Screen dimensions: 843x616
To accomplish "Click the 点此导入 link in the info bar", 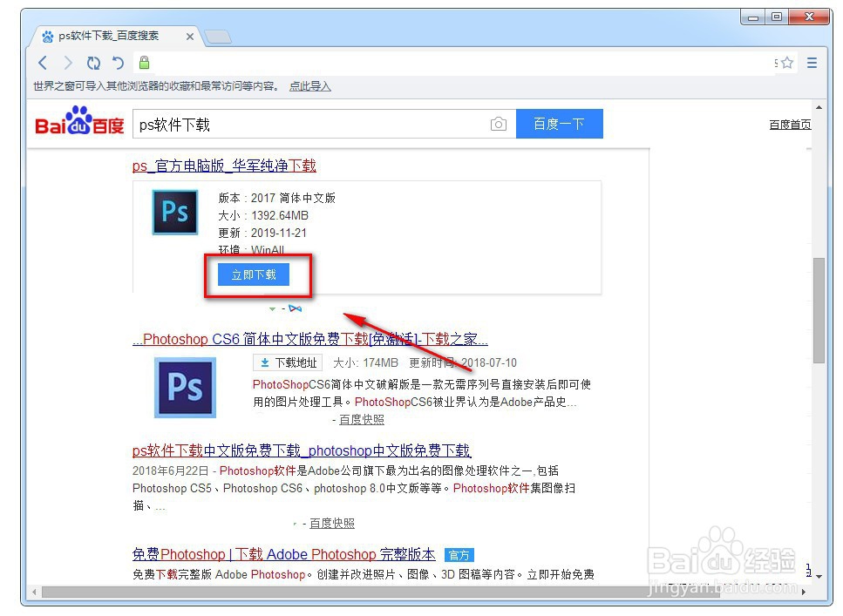I will (x=310, y=86).
